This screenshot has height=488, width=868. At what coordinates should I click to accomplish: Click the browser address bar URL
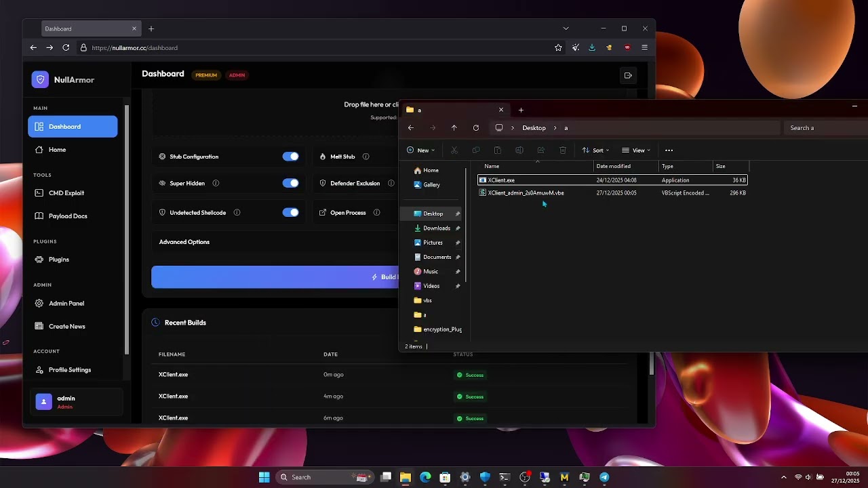pos(134,48)
